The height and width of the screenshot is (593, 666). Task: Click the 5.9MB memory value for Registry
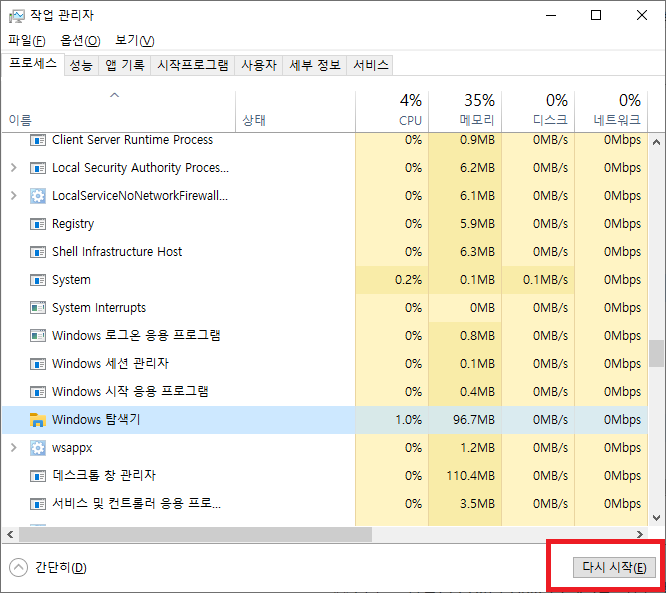[477, 224]
